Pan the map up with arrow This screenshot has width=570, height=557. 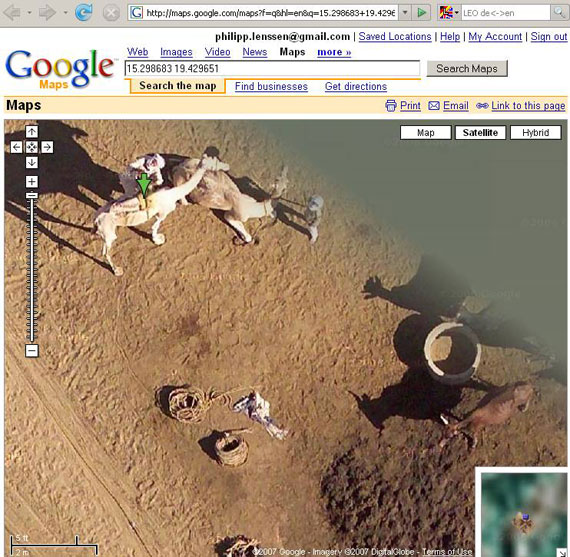(32, 132)
